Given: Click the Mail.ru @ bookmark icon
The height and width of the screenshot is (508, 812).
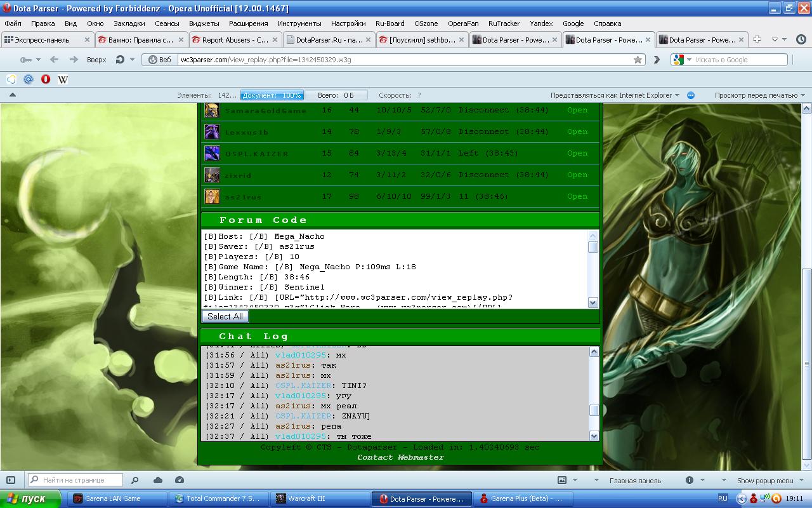Looking at the screenshot, I should coord(28,79).
